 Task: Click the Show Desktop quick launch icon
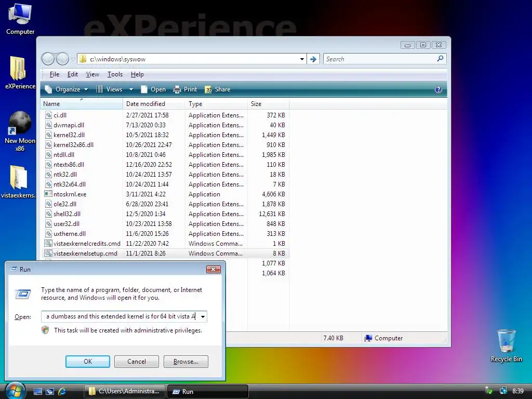coord(37,391)
